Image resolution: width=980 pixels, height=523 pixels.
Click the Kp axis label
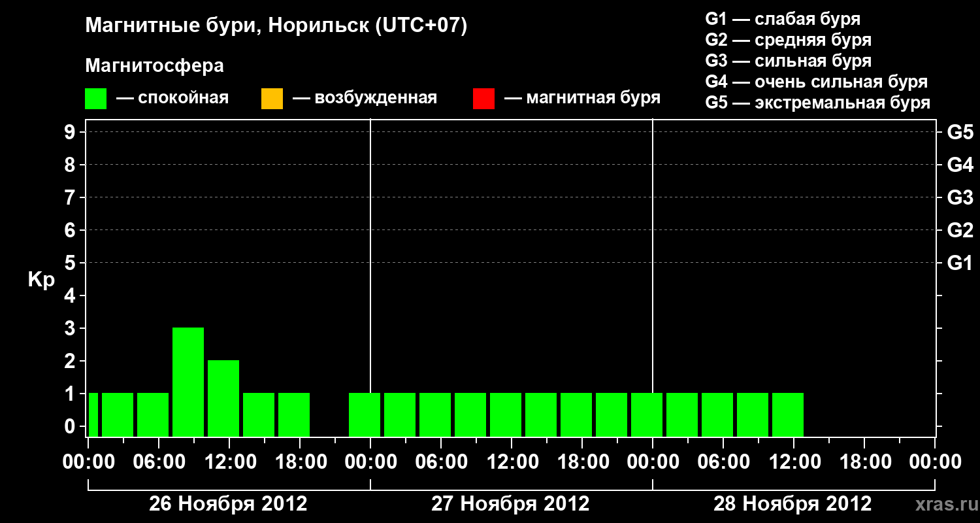tap(41, 280)
